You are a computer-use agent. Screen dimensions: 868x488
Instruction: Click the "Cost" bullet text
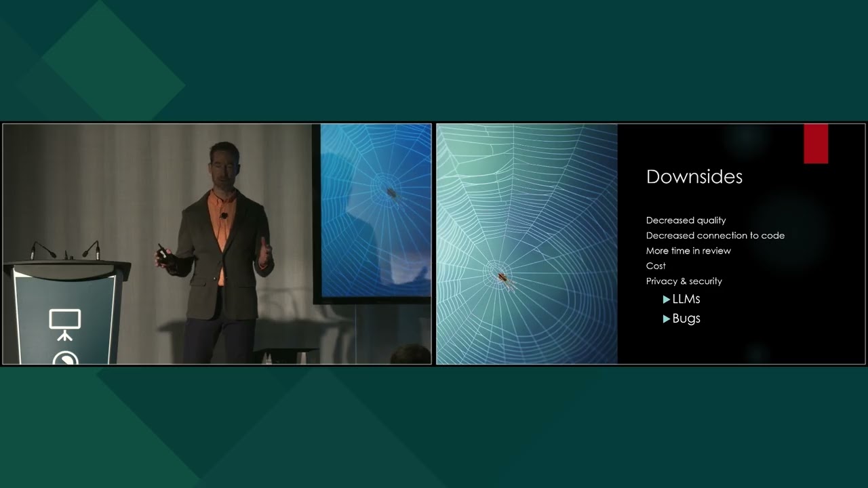tap(656, 266)
